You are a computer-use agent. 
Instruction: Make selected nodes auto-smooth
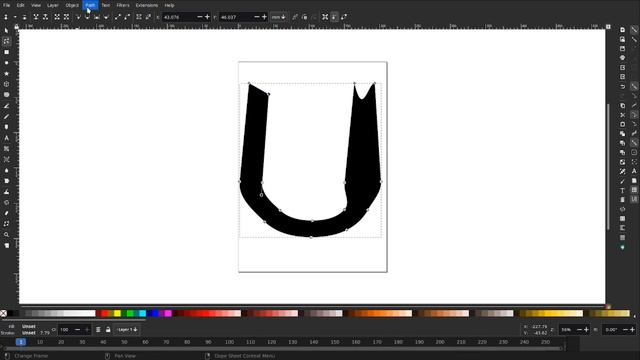(x=106, y=17)
